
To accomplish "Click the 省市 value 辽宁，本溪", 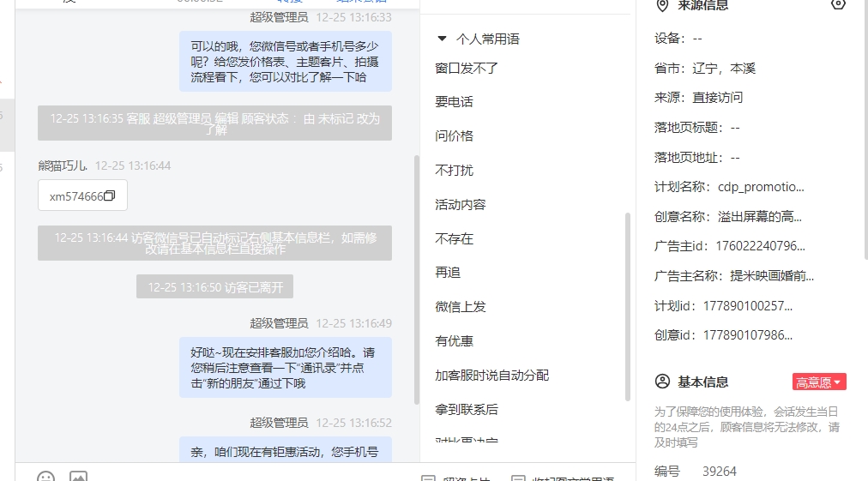I will click(724, 69).
